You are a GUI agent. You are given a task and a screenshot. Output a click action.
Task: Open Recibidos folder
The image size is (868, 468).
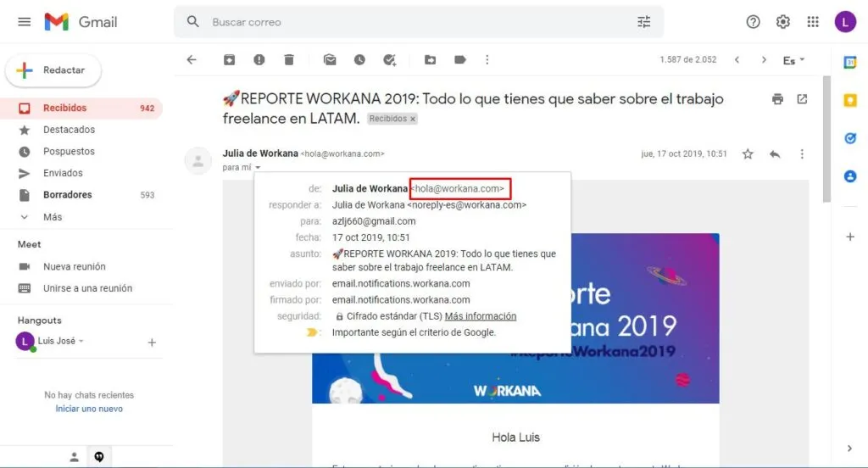tap(82, 108)
